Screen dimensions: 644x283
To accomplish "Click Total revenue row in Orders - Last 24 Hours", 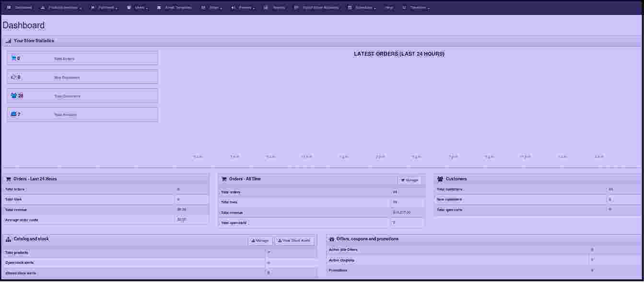I will [x=106, y=210].
